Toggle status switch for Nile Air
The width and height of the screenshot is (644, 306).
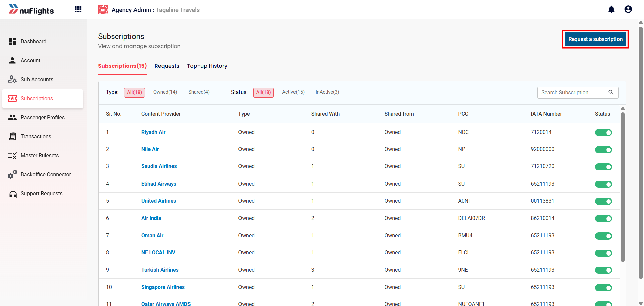coord(603,150)
